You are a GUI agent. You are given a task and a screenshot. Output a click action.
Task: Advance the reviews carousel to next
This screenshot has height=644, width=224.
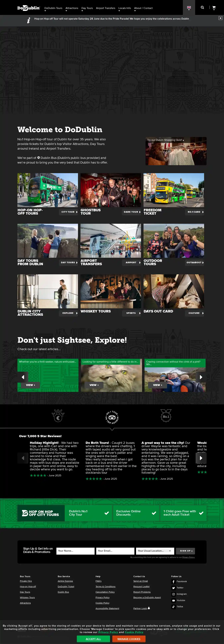(201, 458)
